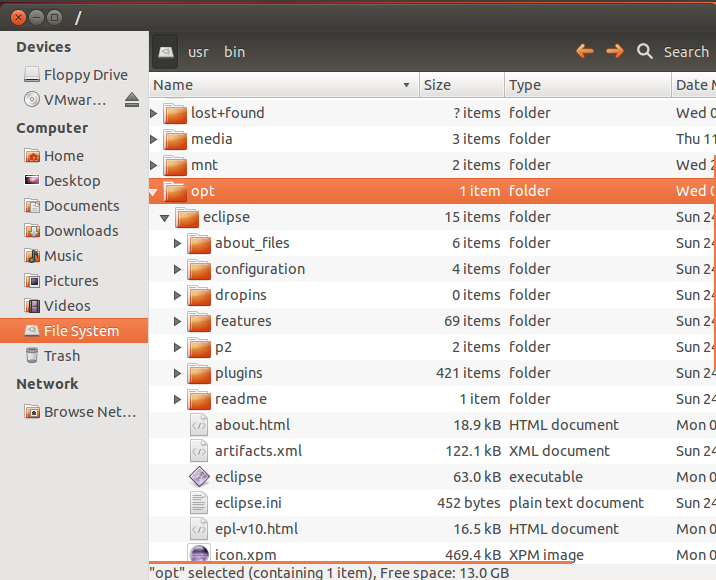Click the usr path bar button

coord(198,52)
